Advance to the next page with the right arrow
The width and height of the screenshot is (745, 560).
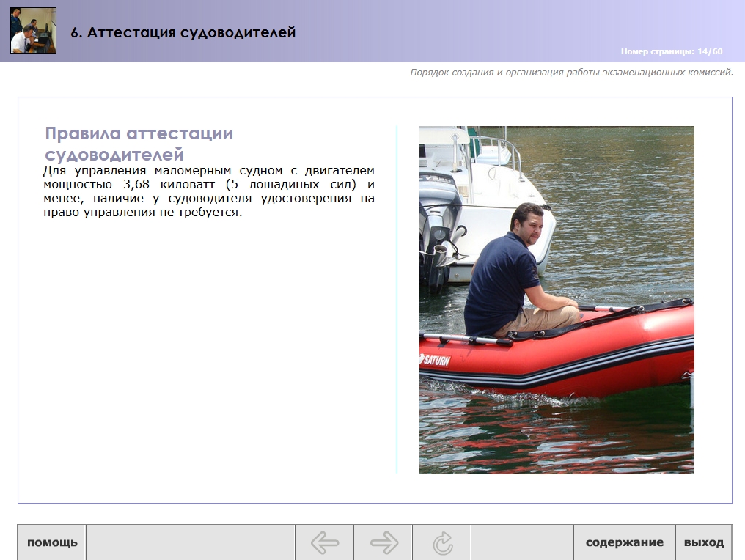point(383,542)
